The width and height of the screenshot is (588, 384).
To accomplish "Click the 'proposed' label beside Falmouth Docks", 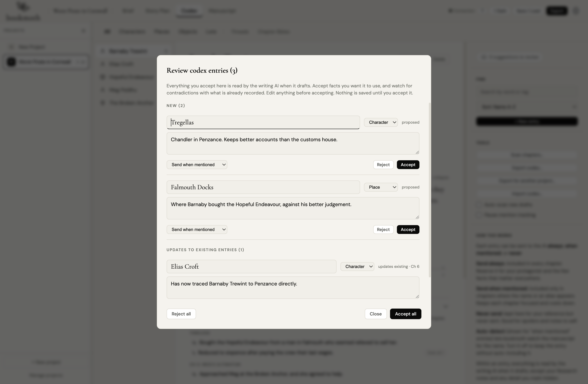I will coord(410,187).
